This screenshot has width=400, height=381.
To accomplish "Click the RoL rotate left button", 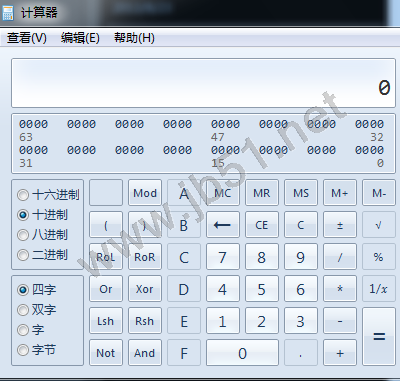I will (x=106, y=257).
